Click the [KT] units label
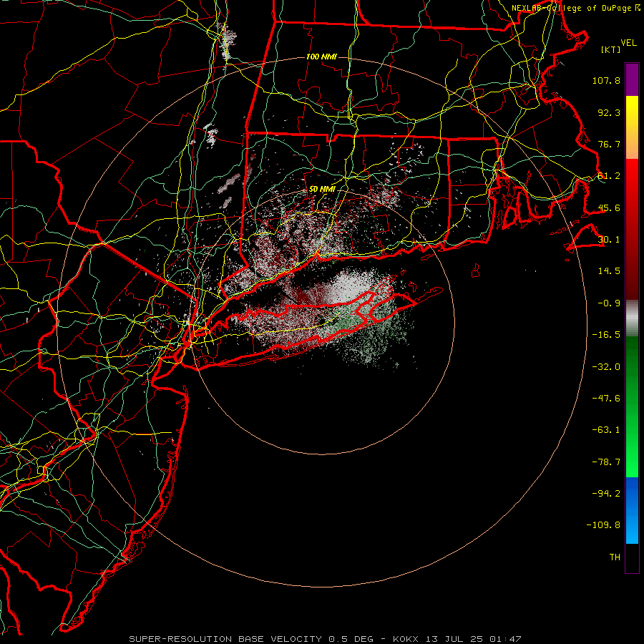This screenshot has height=644, width=644. click(x=611, y=49)
